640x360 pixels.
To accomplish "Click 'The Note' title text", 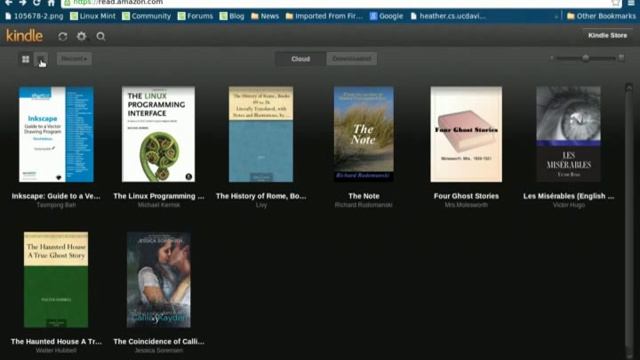I will [364, 196].
